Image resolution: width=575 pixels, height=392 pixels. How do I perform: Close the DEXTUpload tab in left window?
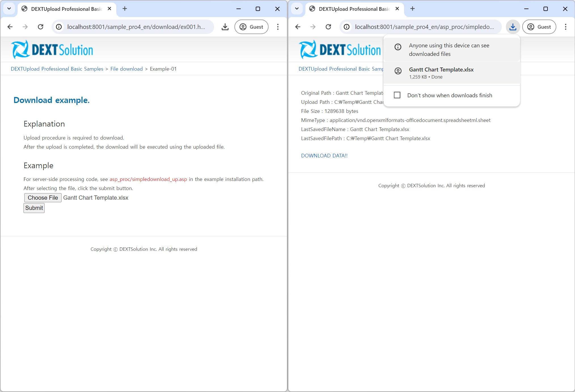pyautogui.click(x=109, y=9)
